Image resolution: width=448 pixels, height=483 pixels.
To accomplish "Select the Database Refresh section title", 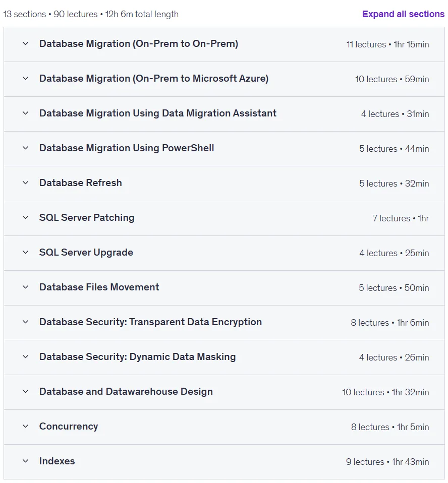I will pos(81,183).
